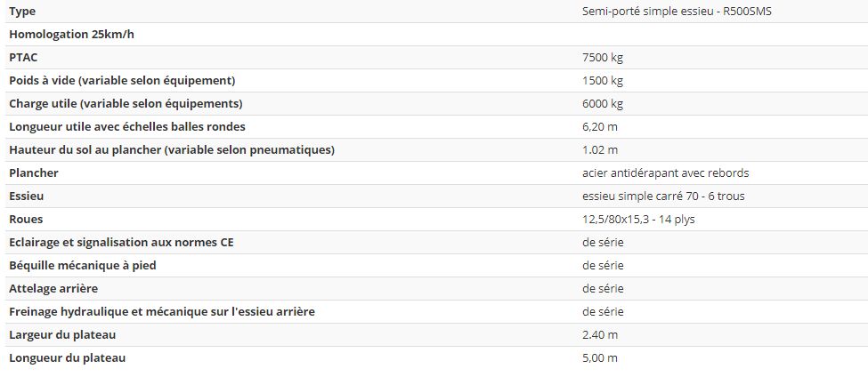Click the Charge utile label

(x=125, y=104)
